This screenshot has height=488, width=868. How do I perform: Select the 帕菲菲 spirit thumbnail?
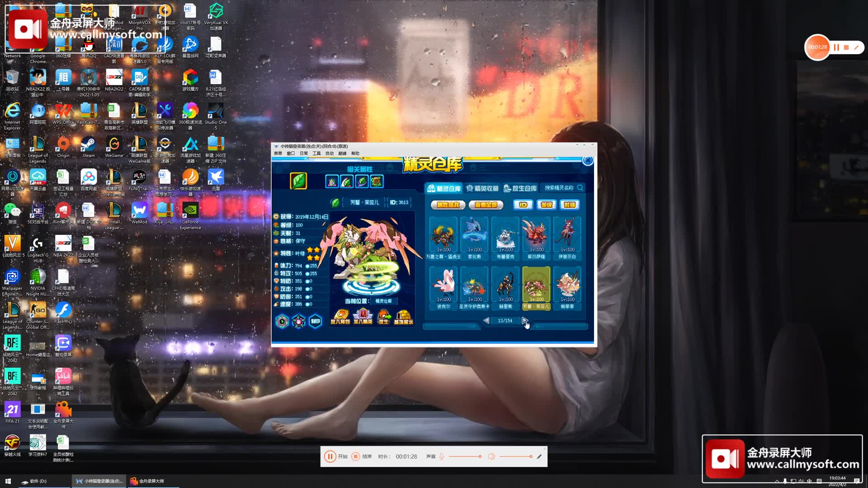click(567, 285)
